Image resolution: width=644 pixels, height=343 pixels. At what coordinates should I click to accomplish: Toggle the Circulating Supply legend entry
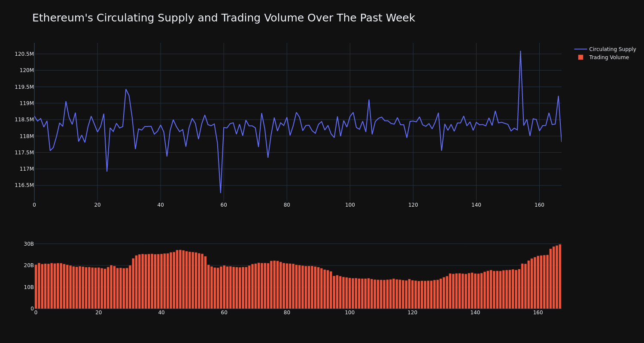(x=605, y=49)
